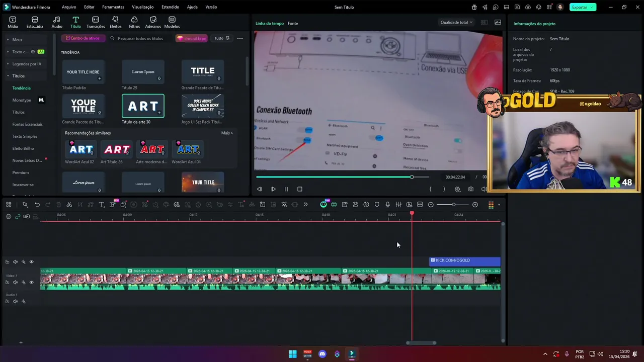Open the Áudio library tab
This screenshot has height=362, width=644.
[x=57, y=22]
